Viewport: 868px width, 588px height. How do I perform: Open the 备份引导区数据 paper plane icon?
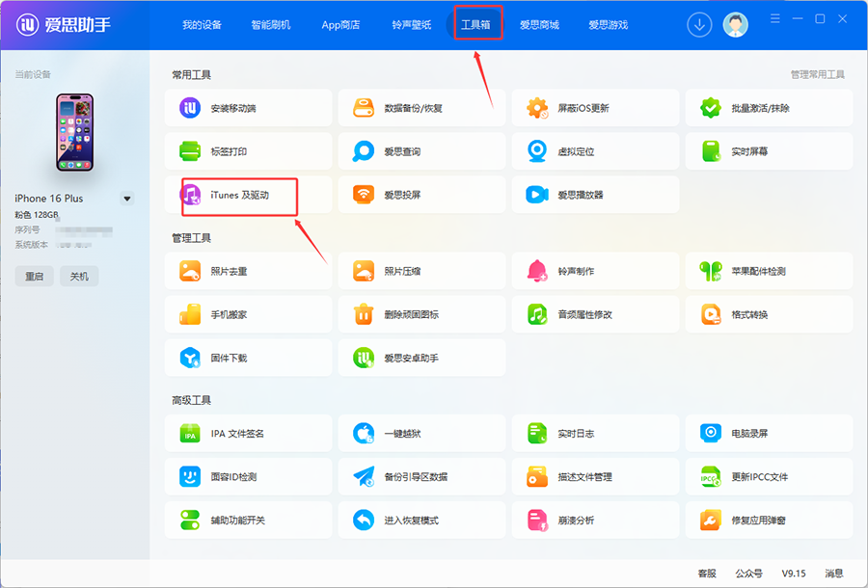click(364, 476)
